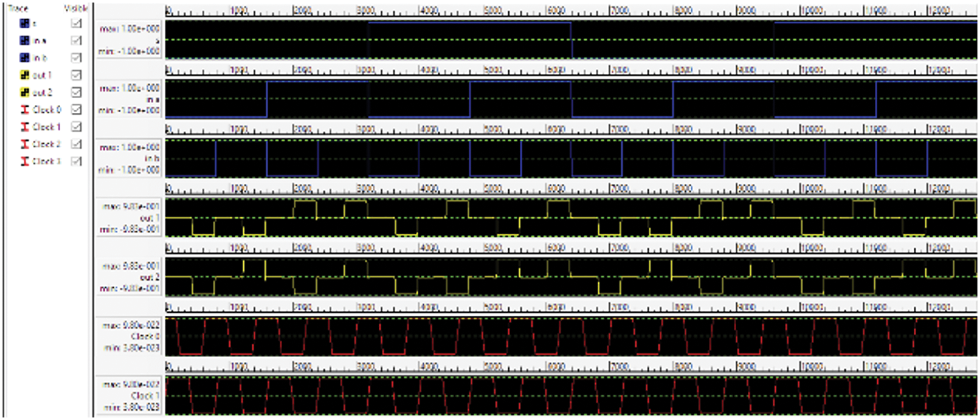Toggle the Clock 2 visibility checkbox
Image resolution: width=980 pixels, height=420 pixels.
[x=76, y=144]
